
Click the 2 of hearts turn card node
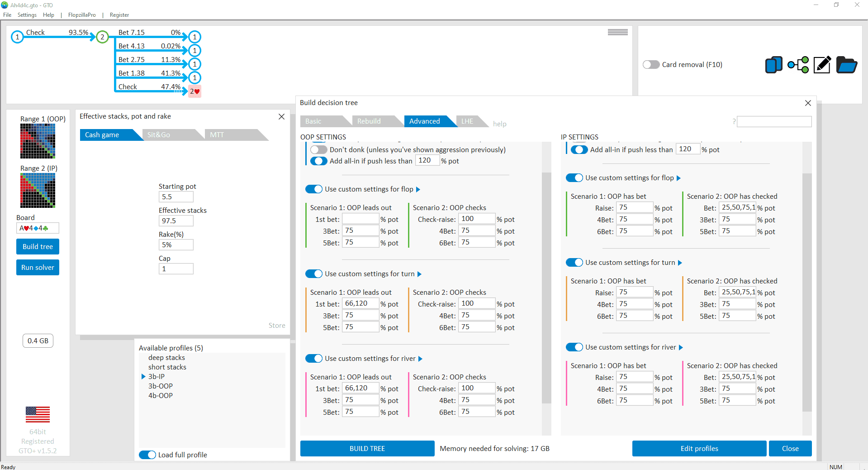194,91
